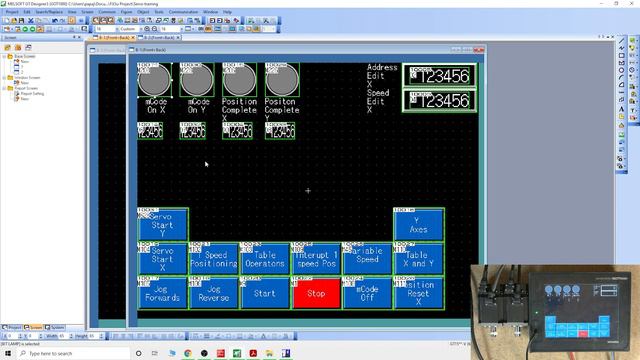
Task: Open the Search/Replace menu
Action: [49, 12]
